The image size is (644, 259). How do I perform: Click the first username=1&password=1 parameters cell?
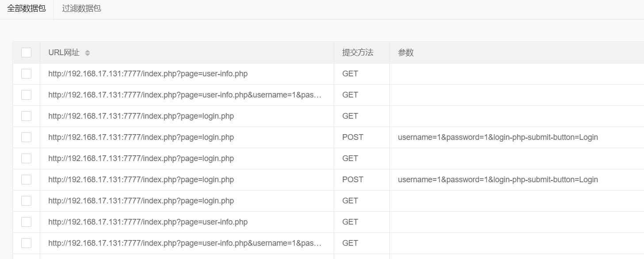pos(498,137)
